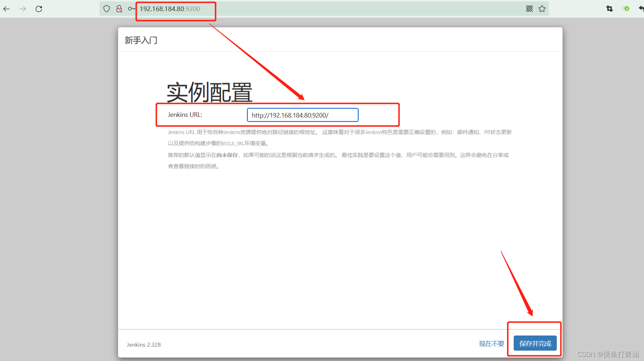Click the 新手入门 header title
Screen dimensions: 644x361
141,40
